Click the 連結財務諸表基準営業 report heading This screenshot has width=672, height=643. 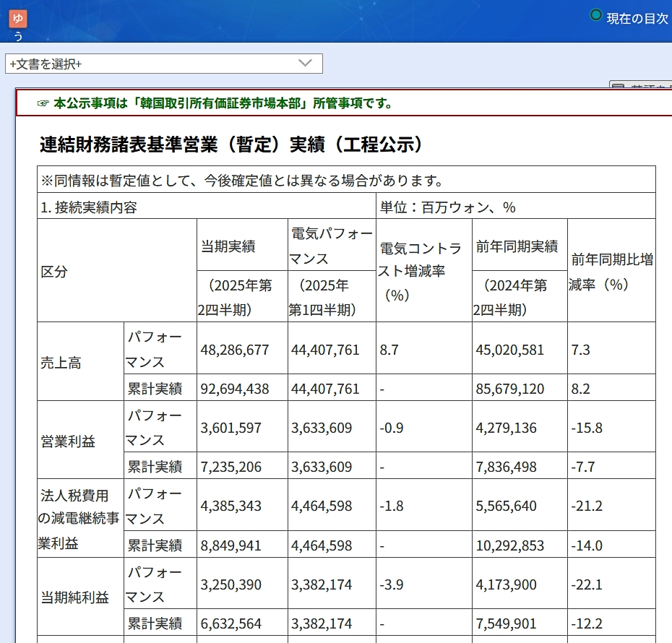point(231,144)
